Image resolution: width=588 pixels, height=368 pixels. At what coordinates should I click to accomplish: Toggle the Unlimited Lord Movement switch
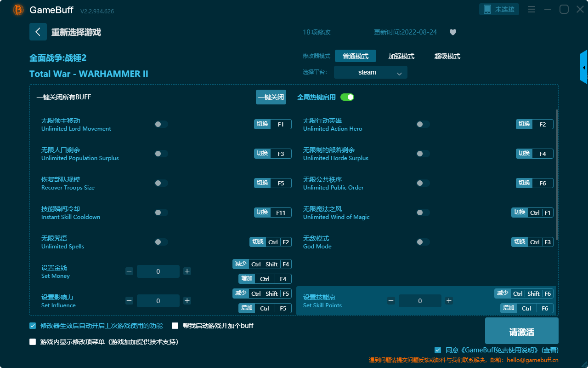pos(161,124)
